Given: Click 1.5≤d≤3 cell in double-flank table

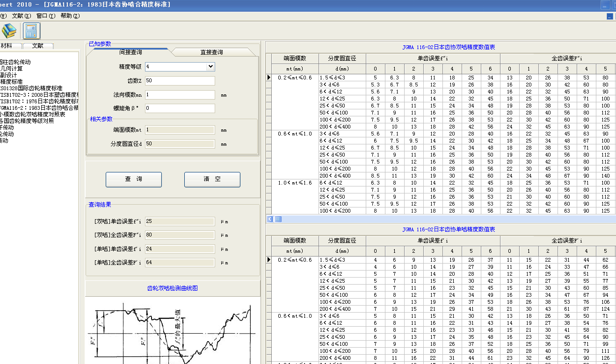Looking at the screenshot, I should pyautogui.click(x=342, y=78).
